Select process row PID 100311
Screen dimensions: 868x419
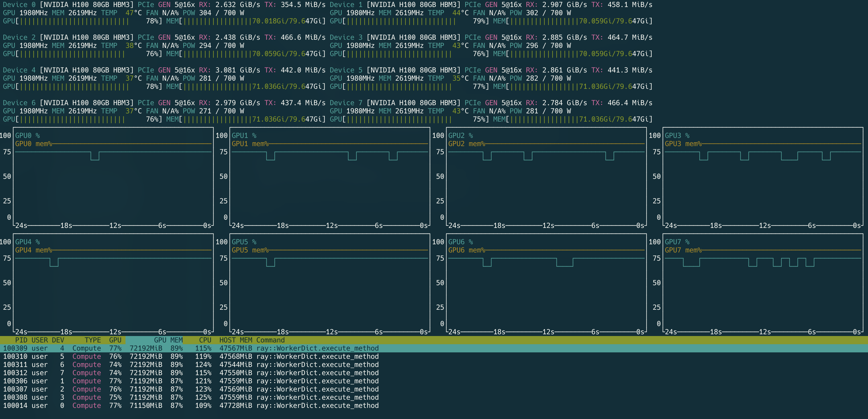click(434, 364)
